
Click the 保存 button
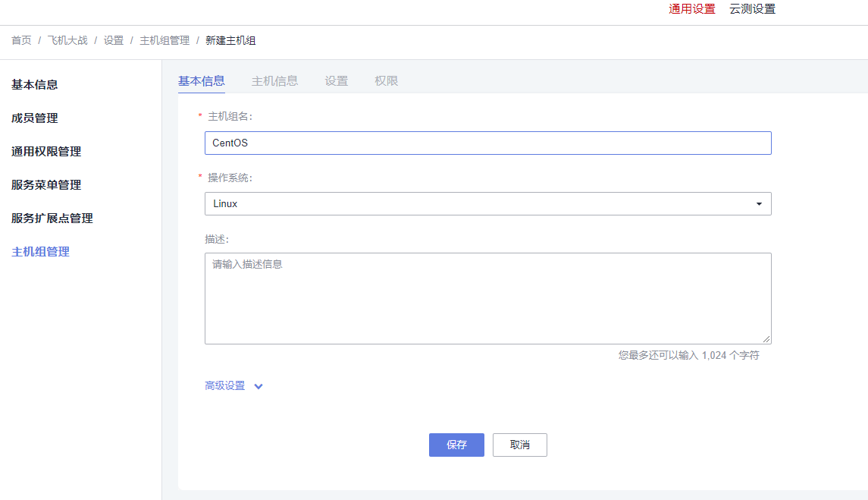click(456, 445)
